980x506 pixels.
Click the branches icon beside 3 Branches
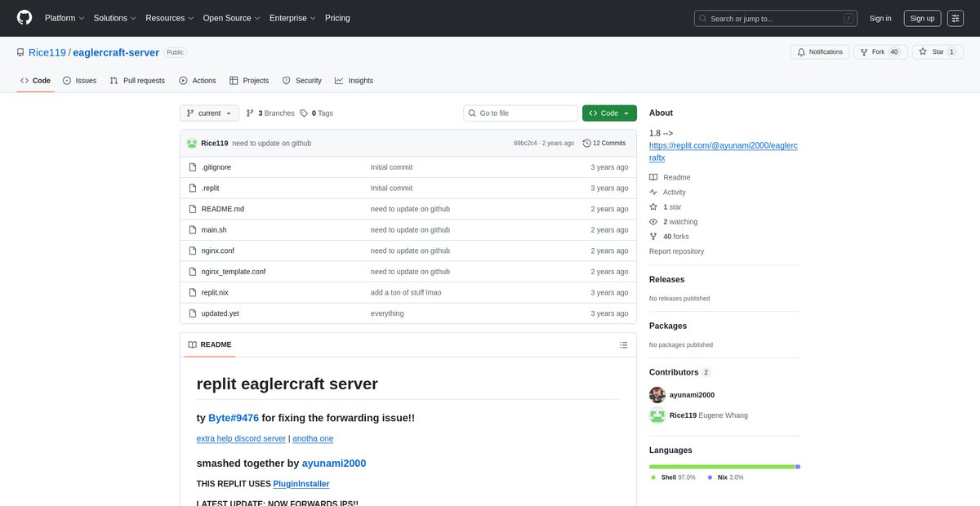tap(250, 113)
